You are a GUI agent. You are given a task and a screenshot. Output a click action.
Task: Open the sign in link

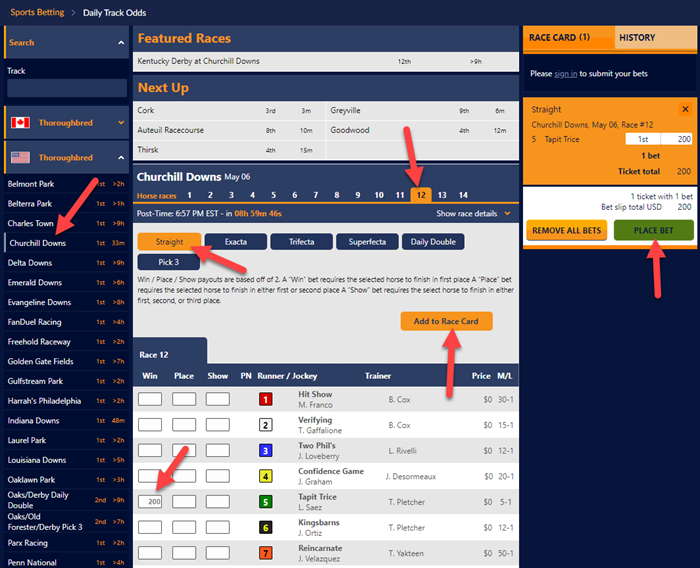tap(565, 74)
